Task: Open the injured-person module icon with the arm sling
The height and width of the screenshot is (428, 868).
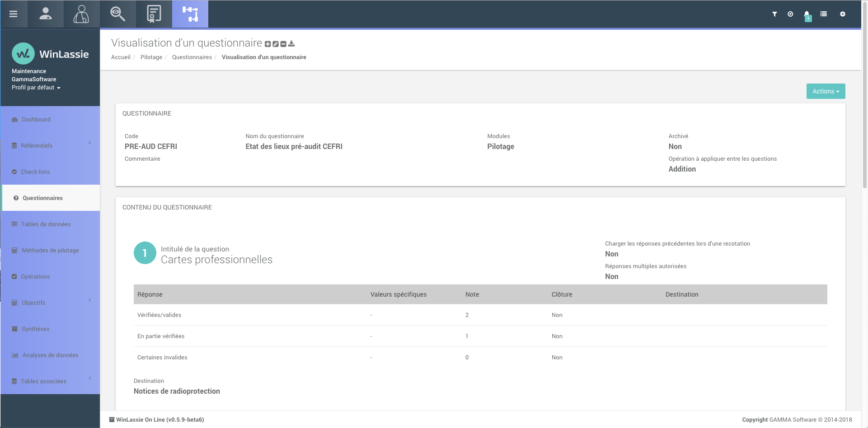Action: [x=81, y=14]
